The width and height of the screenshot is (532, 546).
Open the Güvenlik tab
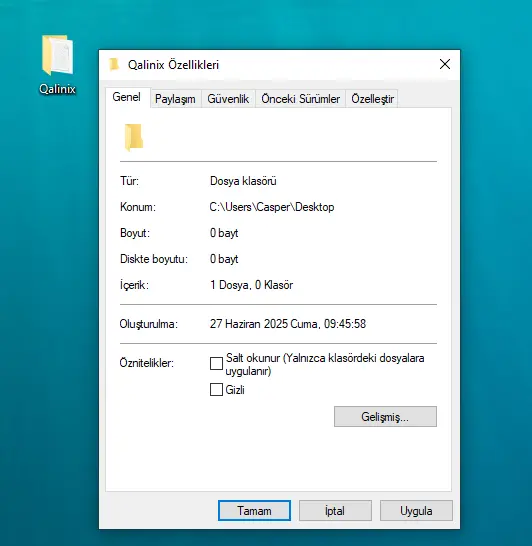click(x=228, y=99)
